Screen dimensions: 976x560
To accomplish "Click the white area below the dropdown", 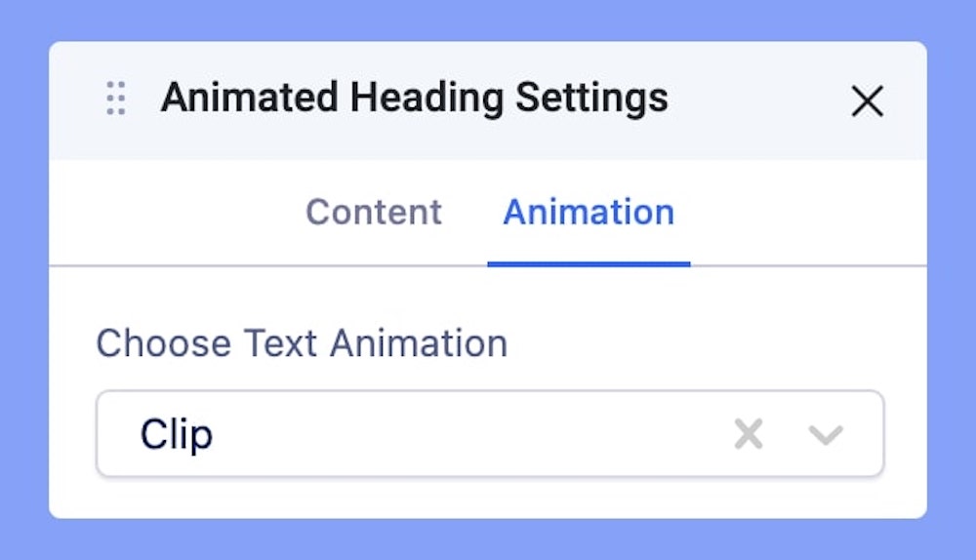I will pyautogui.click(x=488, y=498).
